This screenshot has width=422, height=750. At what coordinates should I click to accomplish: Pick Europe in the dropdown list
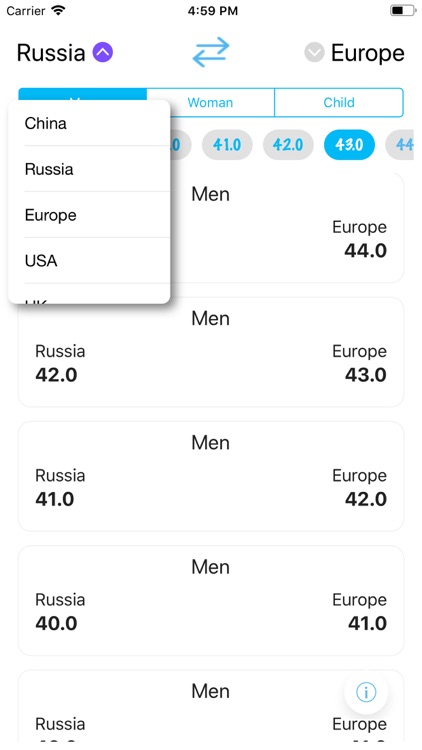(x=89, y=215)
